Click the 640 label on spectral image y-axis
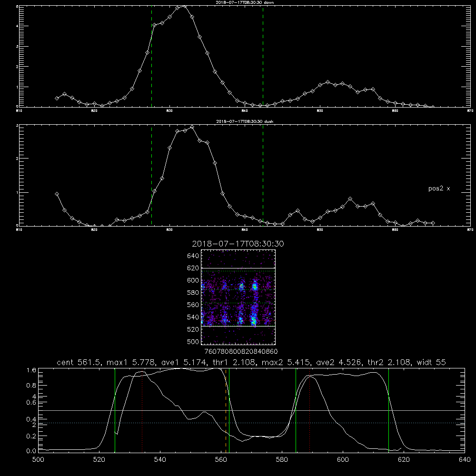476x476 pixels. (x=193, y=256)
